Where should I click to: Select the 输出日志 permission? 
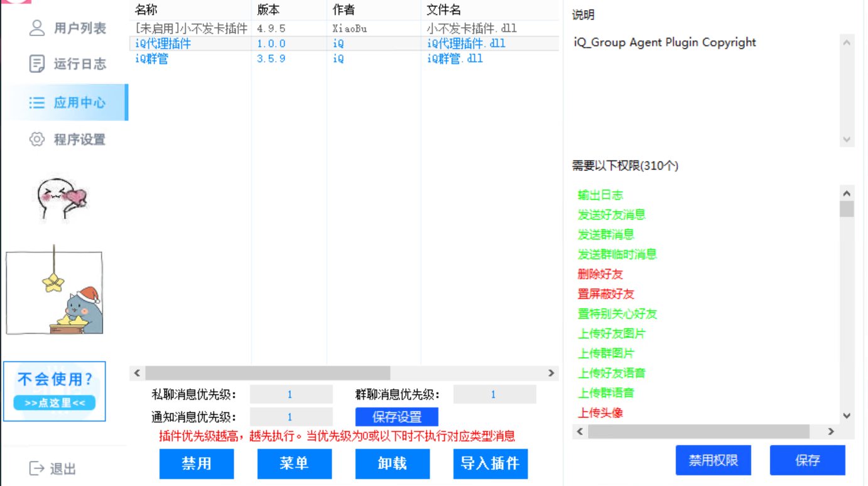[600, 195]
